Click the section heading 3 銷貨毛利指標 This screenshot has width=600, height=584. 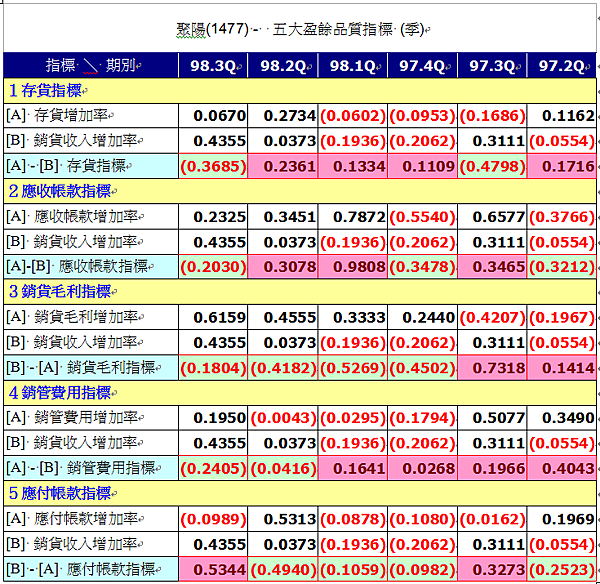pyautogui.click(x=62, y=292)
